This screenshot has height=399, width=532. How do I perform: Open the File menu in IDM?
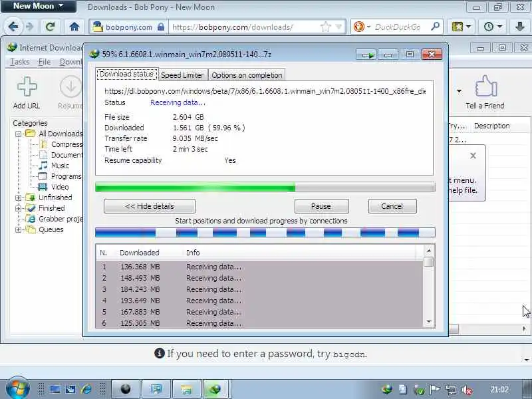coord(45,62)
